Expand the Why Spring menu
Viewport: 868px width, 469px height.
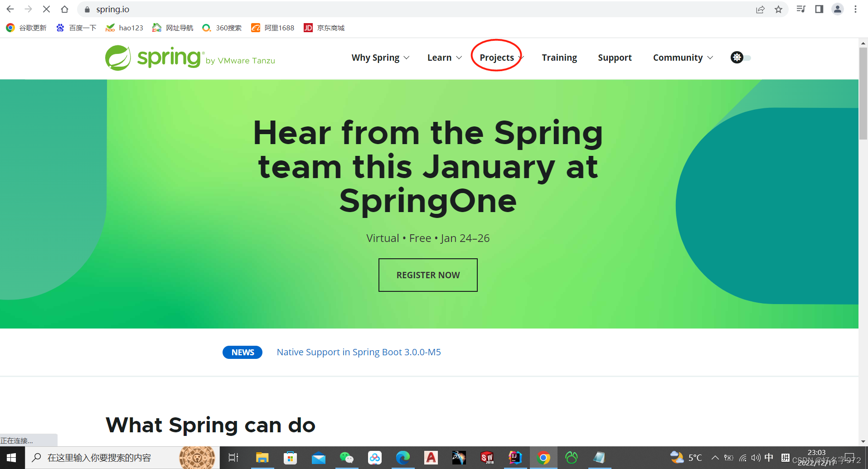380,58
